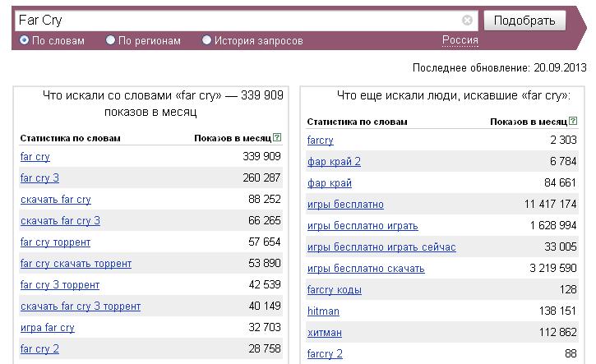Click the value '2 303' for farcry
This screenshot has height=364, width=596.
[563, 140]
